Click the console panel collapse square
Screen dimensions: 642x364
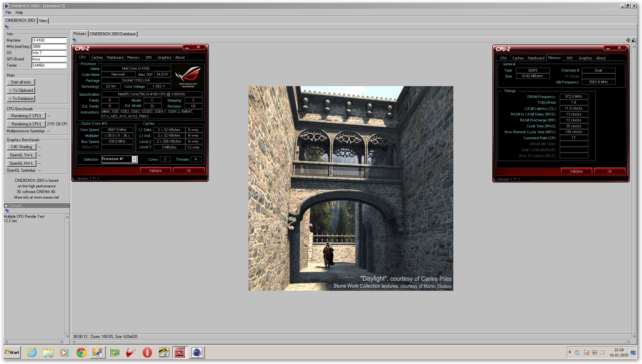click(6, 206)
